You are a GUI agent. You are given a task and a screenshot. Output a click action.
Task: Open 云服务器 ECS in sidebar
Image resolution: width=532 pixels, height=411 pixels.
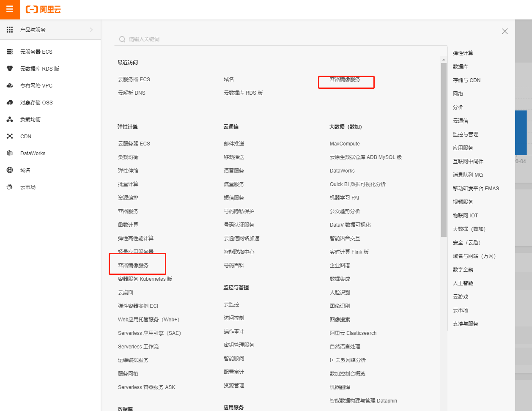pos(36,52)
